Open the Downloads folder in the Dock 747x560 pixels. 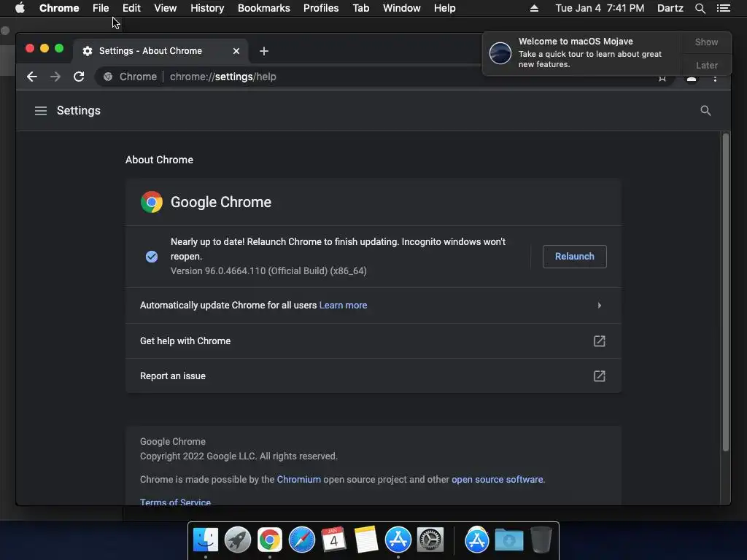(x=508, y=540)
